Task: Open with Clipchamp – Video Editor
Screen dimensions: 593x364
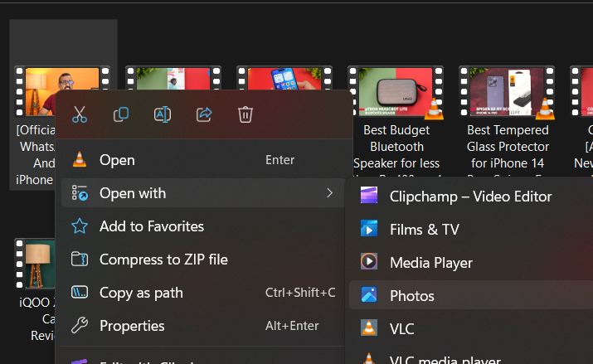Action: tap(471, 197)
